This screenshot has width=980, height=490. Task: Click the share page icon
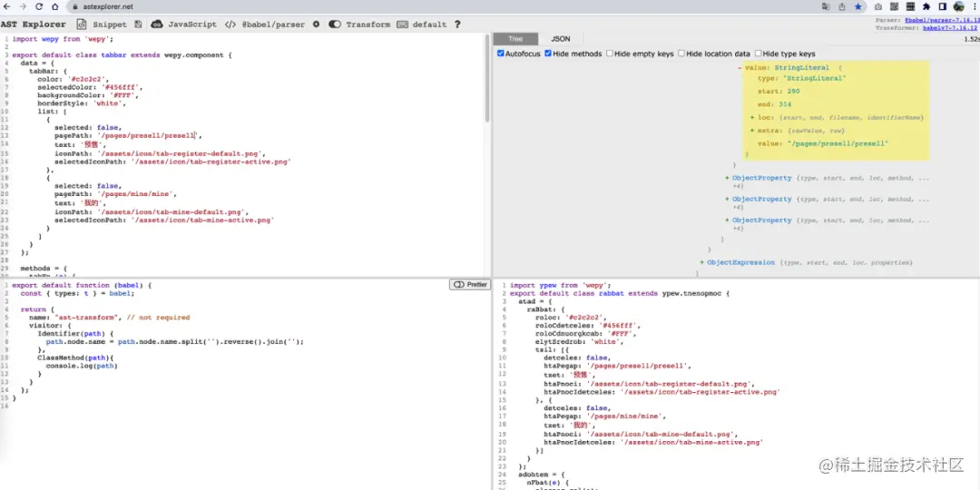(842, 7)
